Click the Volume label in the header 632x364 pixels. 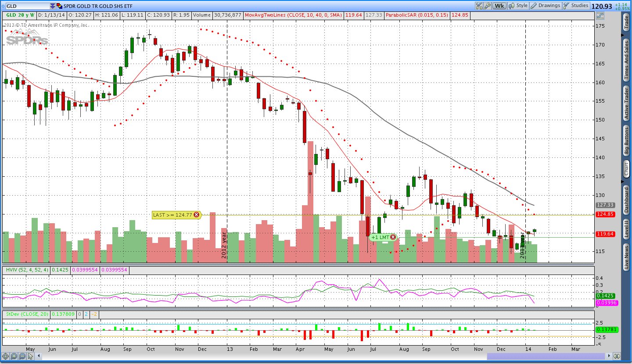pyautogui.click(x=201, y=15)
